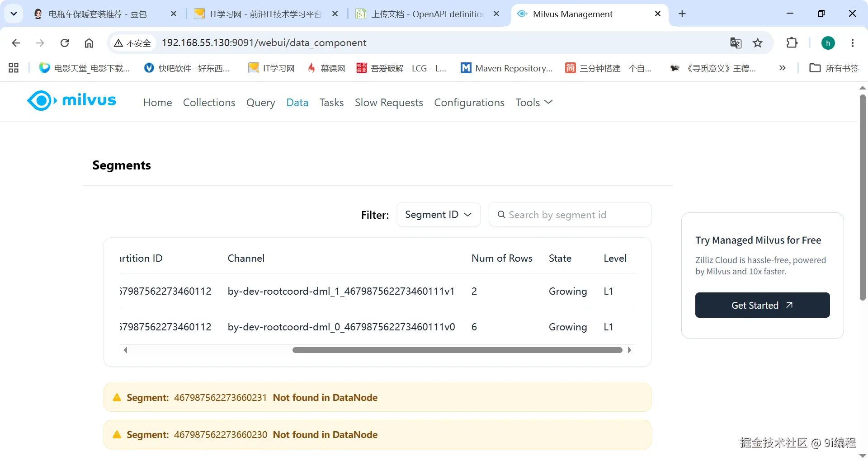Screen dimensions: 868x461
Task: Open the Configurations page
Action: [x=469, y=103]
